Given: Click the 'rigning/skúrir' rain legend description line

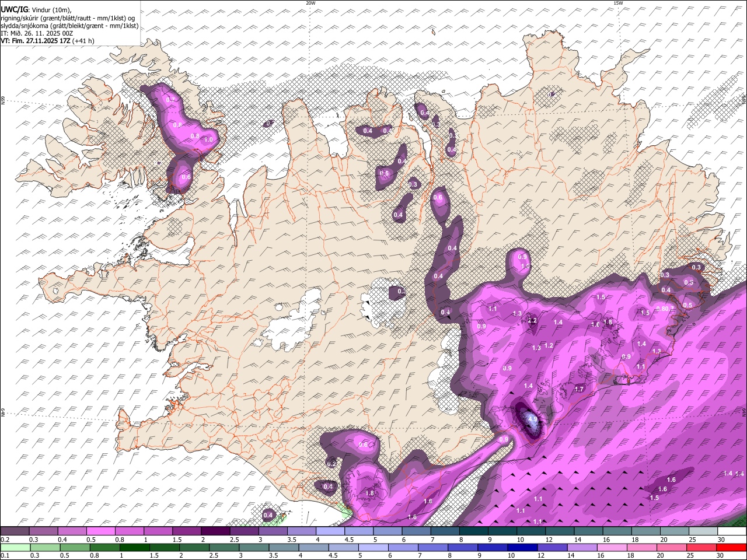Looking at the screenshot, I should coord(67,17).
